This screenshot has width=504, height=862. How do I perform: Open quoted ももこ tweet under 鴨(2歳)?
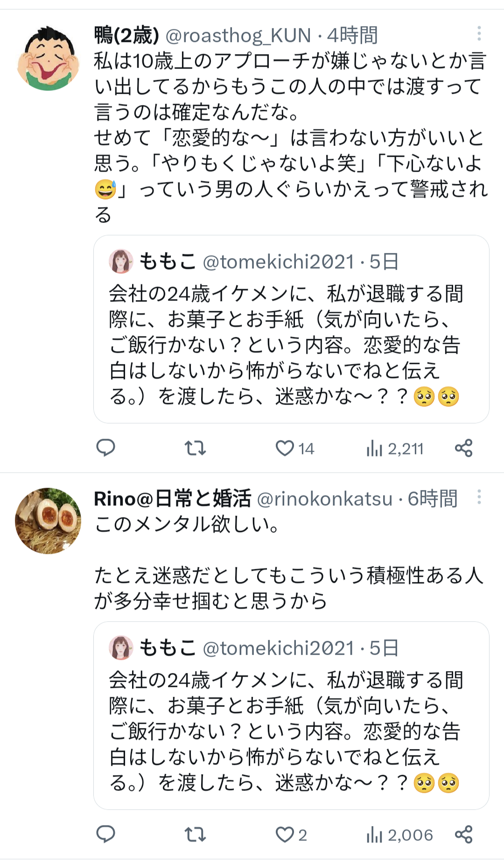(291, 345)
